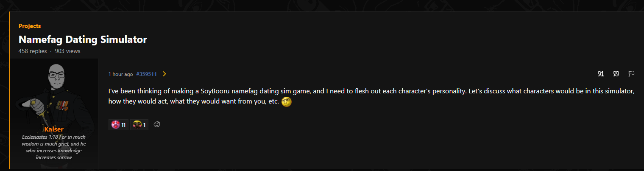Report the post with the flag icon
Image resolution: width=644 pixels, height=171 pixels.
tap(631, 74)
